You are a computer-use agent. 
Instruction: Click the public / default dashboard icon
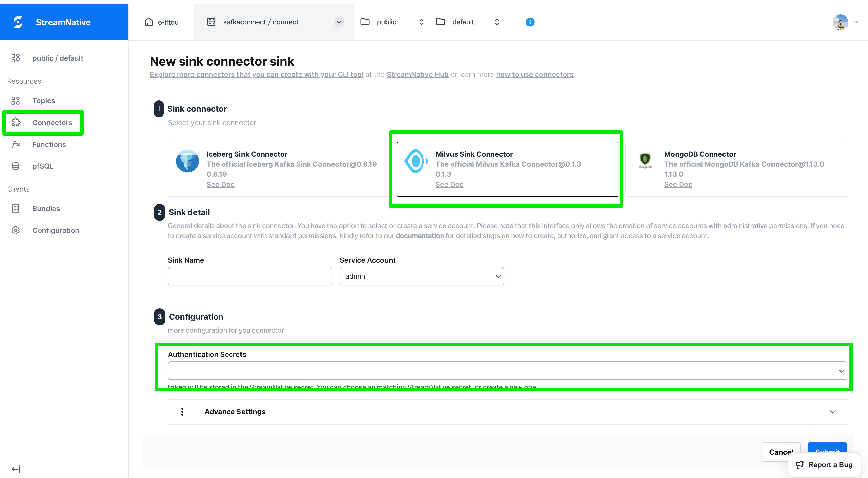point(16,58)
